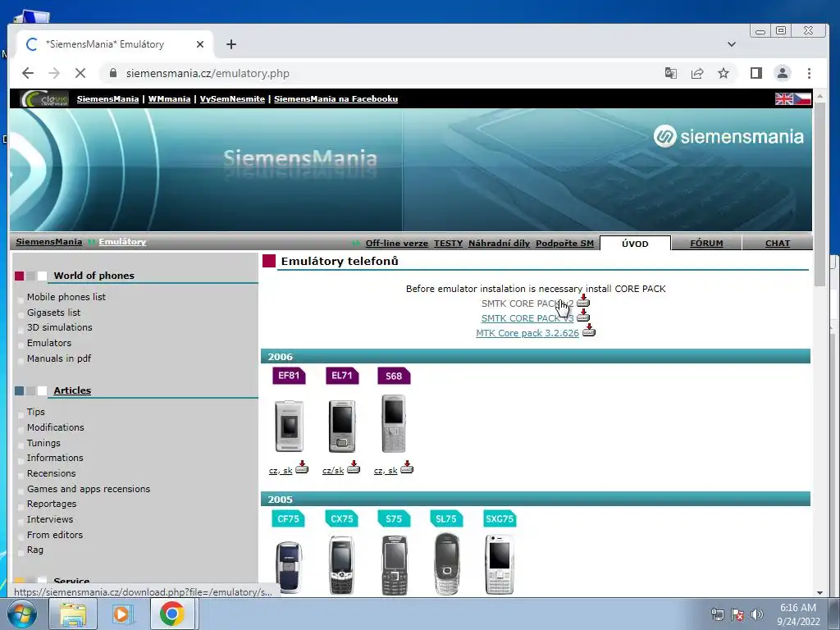Viewport: 840px width, 630px height.
Task: Click cz/sk link under EL71
Action: (333, 470)
